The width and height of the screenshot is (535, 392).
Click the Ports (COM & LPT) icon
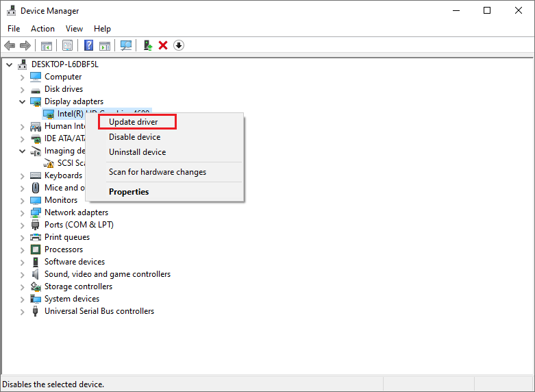36,225
